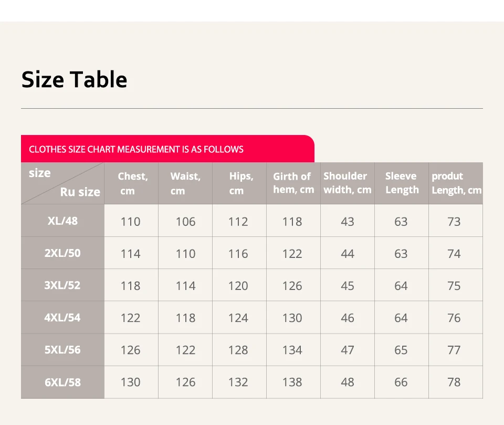
Task: Click the red clothes size chart banner
Action: pos(167,149)
